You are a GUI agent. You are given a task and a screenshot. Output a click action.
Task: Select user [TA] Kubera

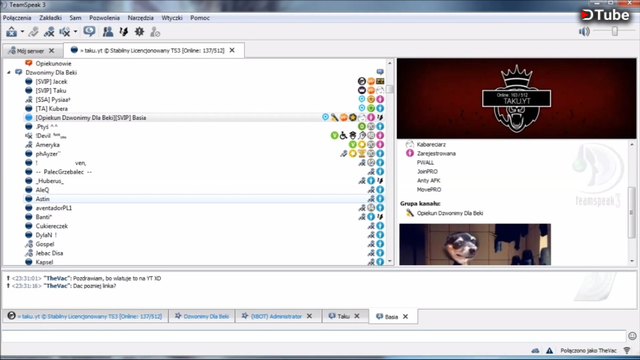51,109
